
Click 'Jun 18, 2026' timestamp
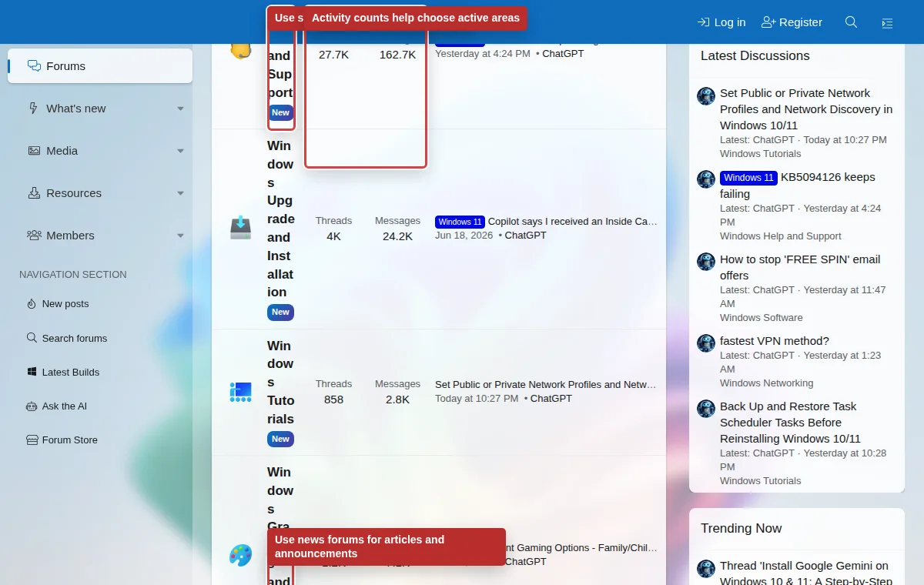point(464,236)
